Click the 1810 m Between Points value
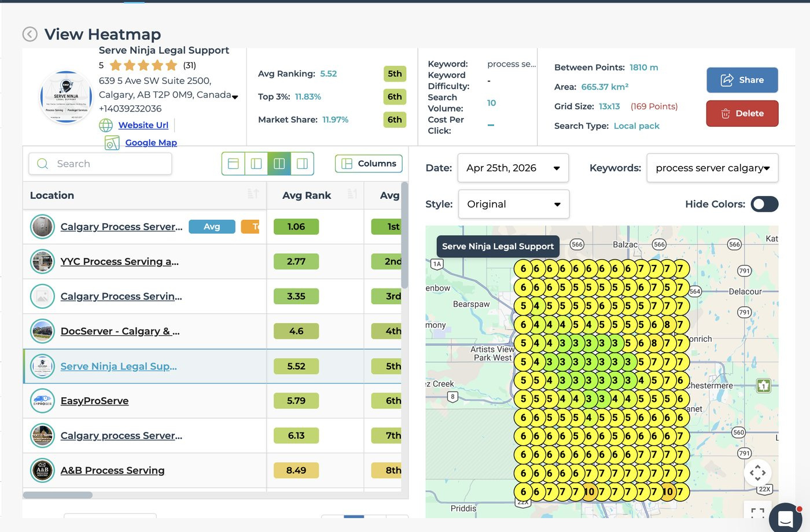Viewport: 810px width, 532px height. point(644,68)
